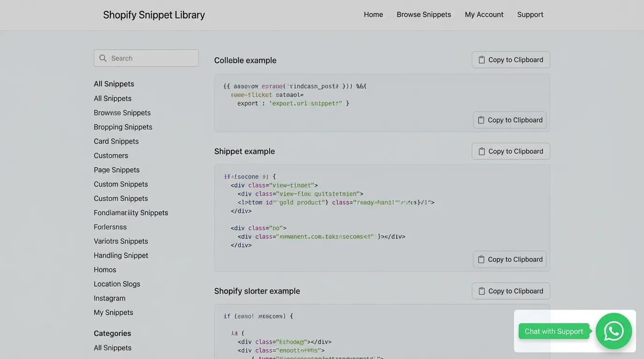Viewport: 644px width, 359px height.
Task: Click the Shopify slorter example heading
Action: tap(257, 291)
